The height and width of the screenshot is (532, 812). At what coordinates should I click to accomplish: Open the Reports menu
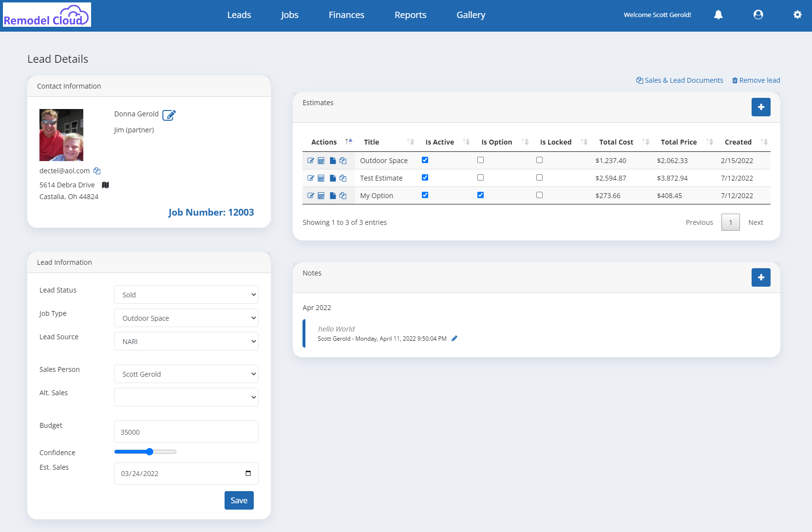(410, 15)
